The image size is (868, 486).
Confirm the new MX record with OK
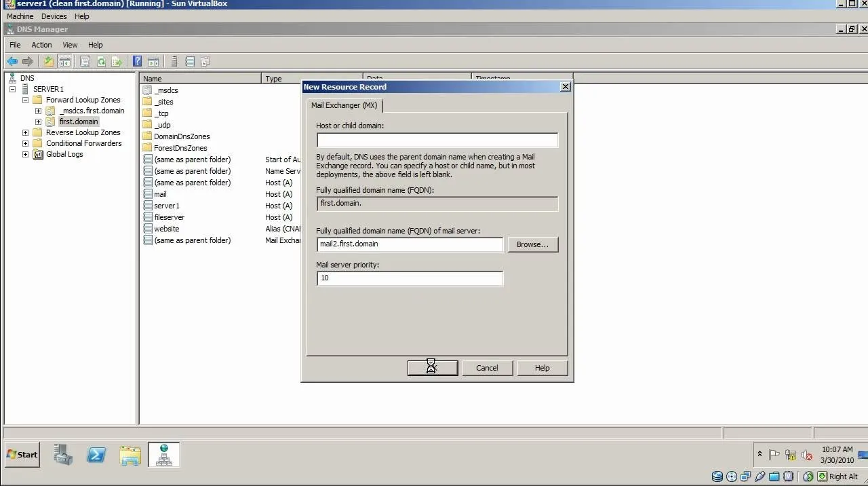tap(433, 368)
